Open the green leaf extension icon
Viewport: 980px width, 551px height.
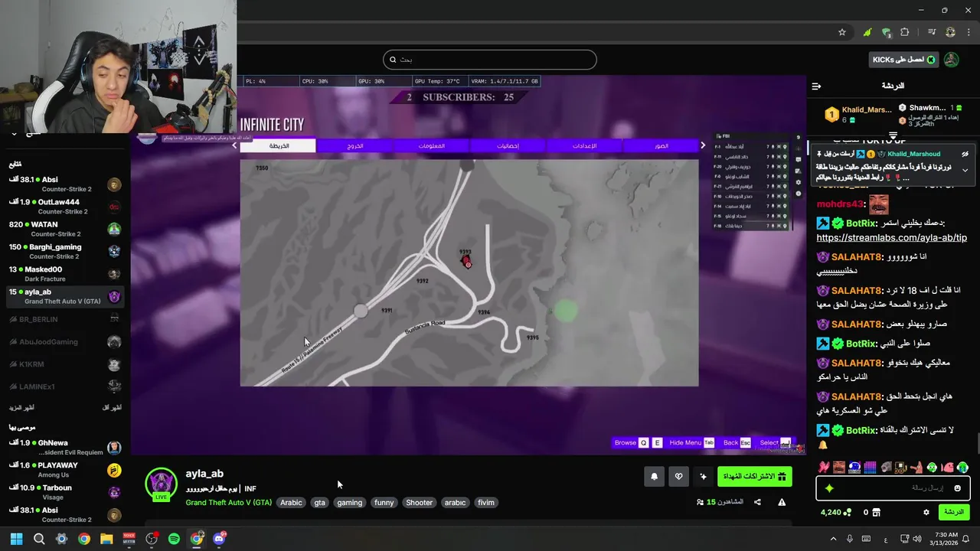867,32
